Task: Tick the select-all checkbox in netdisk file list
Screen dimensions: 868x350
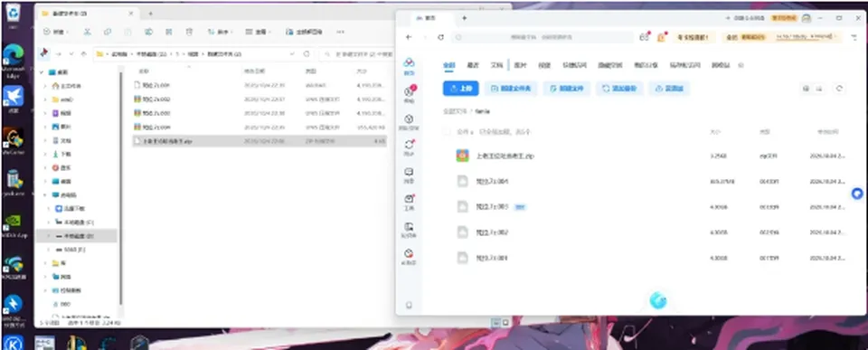Action: point(446,132)
